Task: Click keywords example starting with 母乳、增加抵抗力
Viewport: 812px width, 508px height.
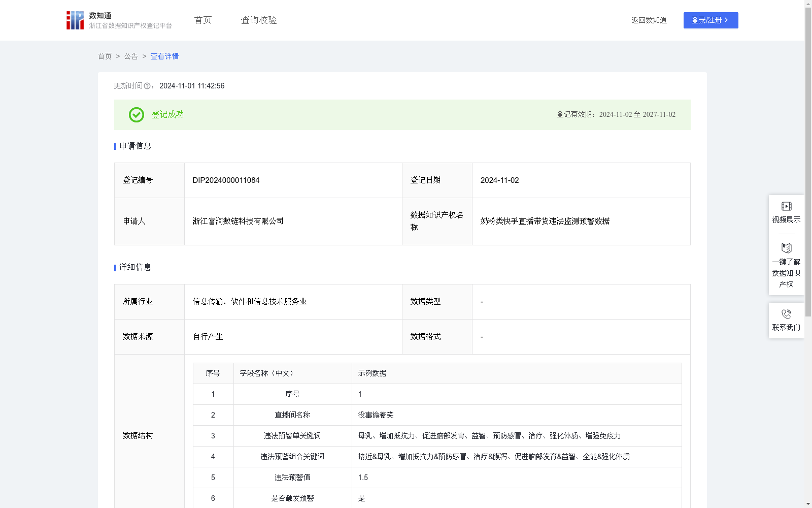Action: 489,436
